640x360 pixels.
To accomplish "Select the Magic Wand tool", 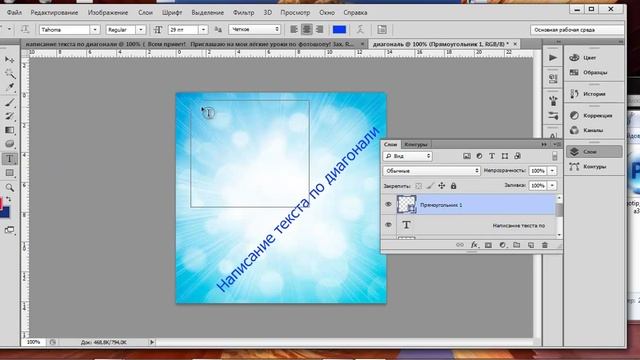I will pyautogui.click(x=9, y=73).
